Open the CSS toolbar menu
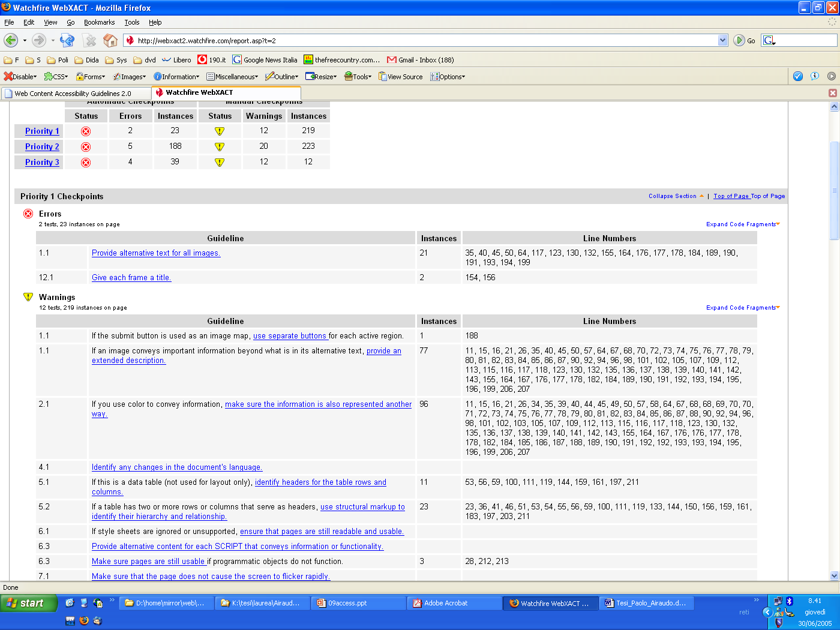This screenshot has height=630, width=840. tap(56, 77)
